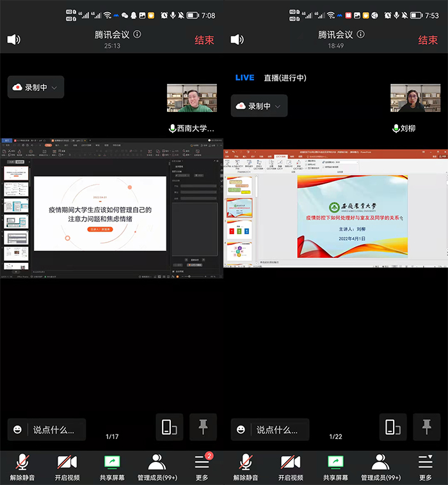This screenshot has height=485, width=448.
Task: Open 更多 menu showing the red 2 badge
Action: tap(202, 467)
